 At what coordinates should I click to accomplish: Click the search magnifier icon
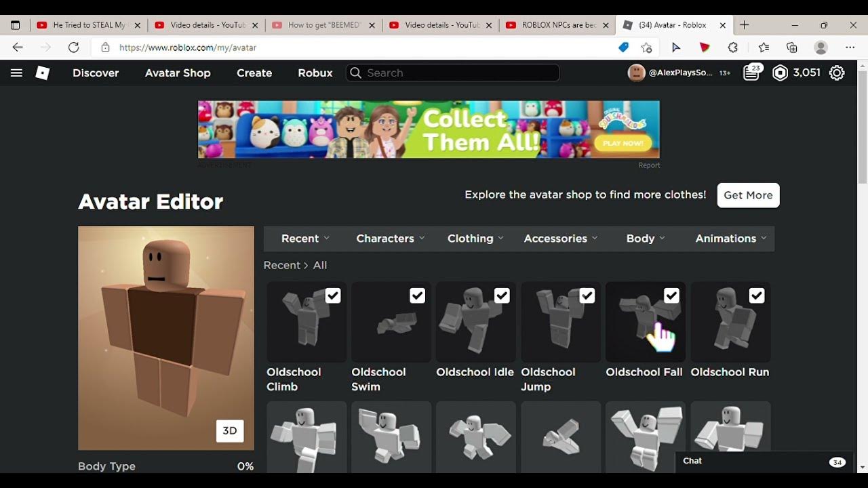pos(356,73)
